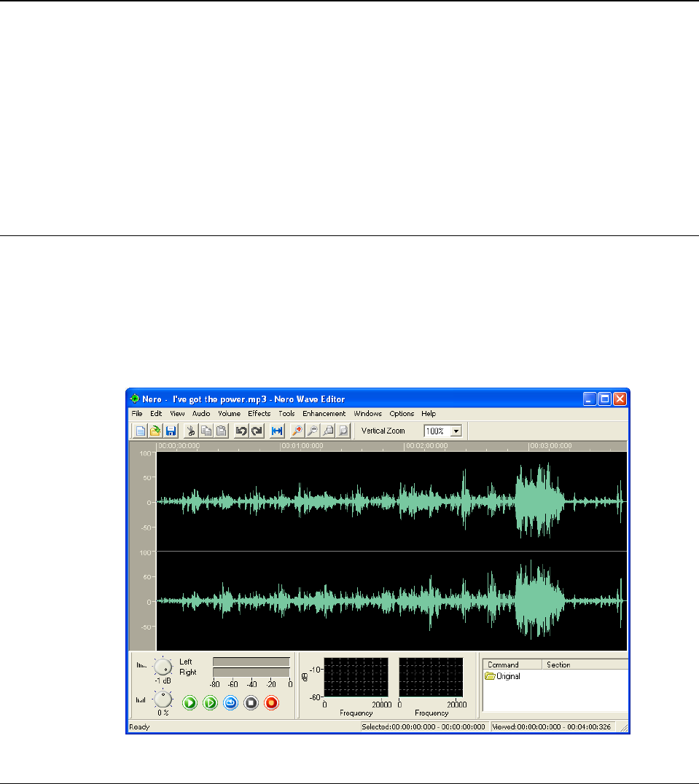Click the Command column header
The height and width of the screenshot is (784, 699).
(512, 665)
